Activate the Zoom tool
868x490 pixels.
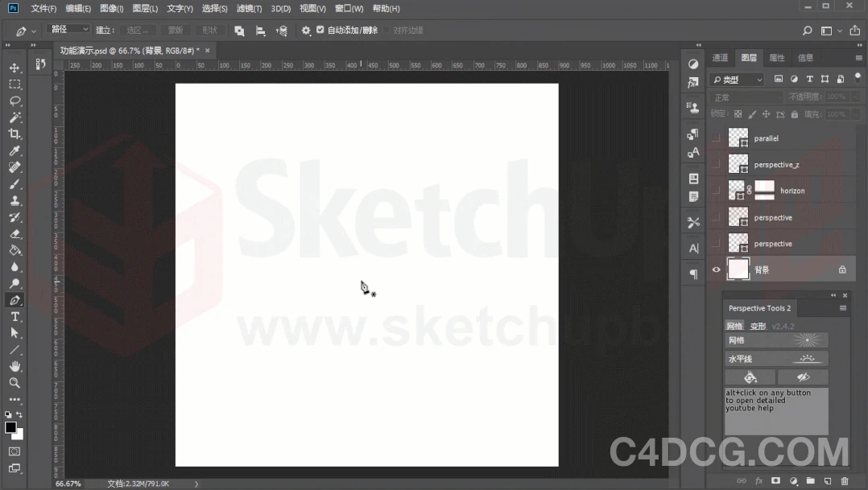tap(14, 384)
